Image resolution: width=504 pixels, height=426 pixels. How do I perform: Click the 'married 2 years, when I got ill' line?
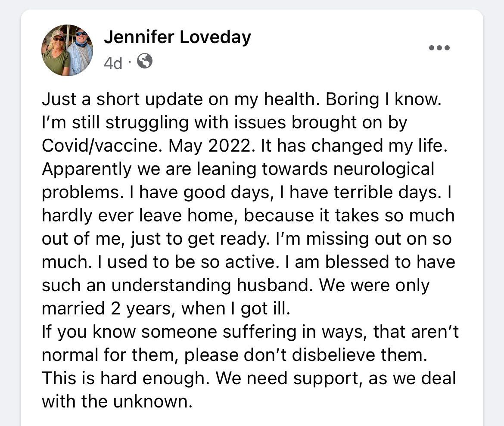tap(166, 309)
